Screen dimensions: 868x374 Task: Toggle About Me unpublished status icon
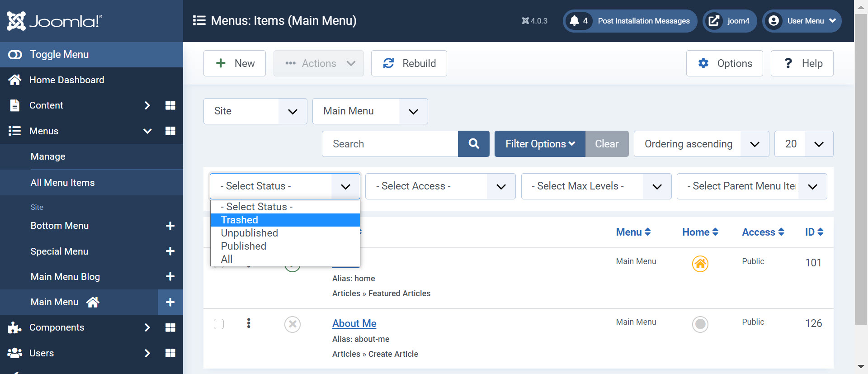292,324
